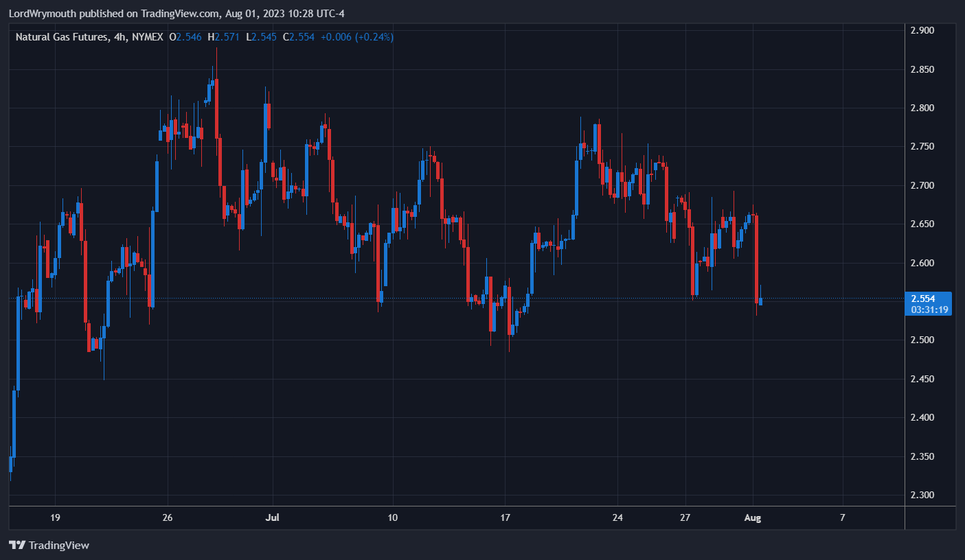Viewport: 965px width, 560px height.
Task: Click the 2.600 price axis label
Action: 922,263
